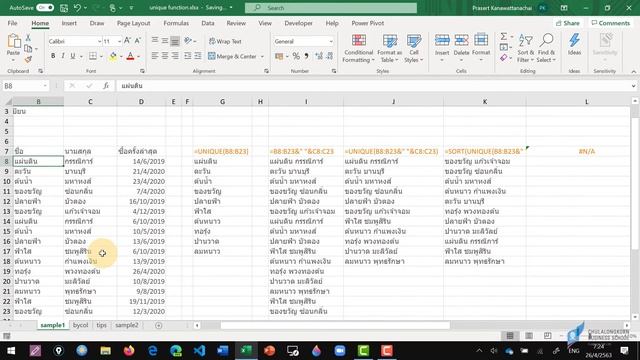Open the General number format dropdown

331,41
